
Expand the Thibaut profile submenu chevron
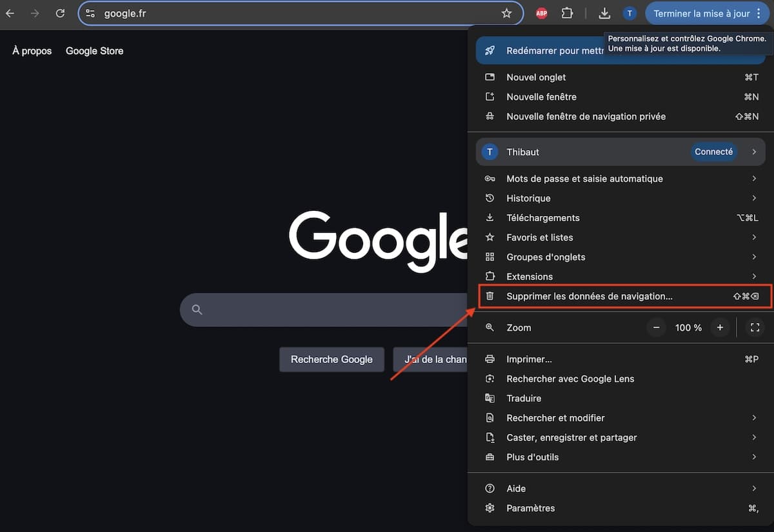tap(754, 152)
